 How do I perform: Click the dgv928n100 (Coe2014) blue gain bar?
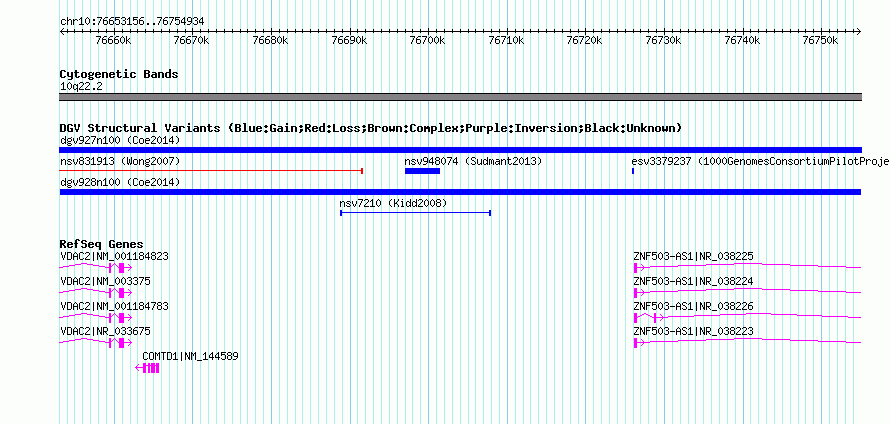(460, 192)
